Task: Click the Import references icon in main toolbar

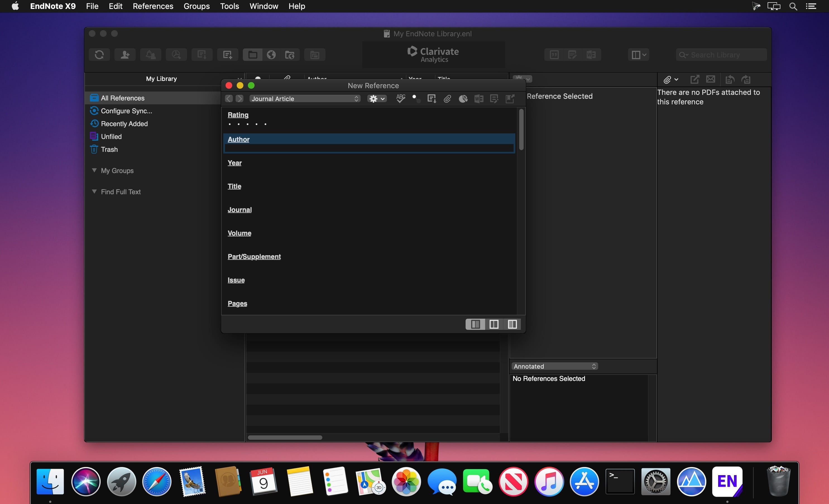Action: coord(202,54)
